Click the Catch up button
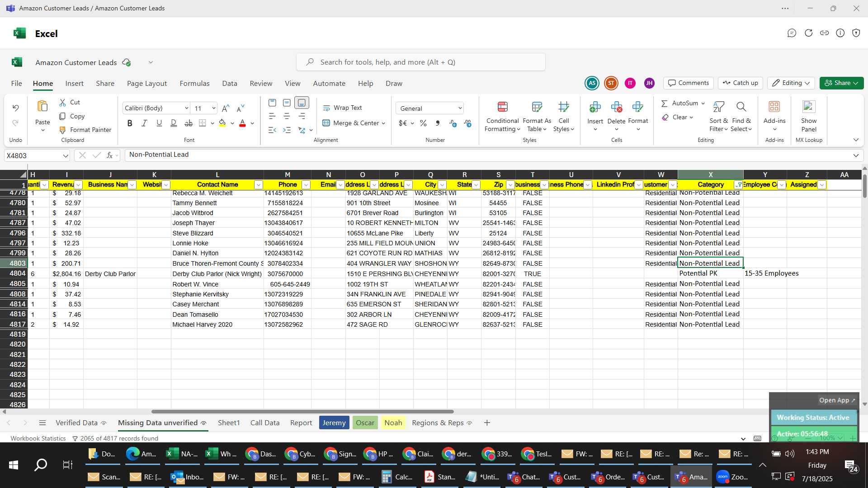This screenshot has width=868, height=488. coord(741,83)
